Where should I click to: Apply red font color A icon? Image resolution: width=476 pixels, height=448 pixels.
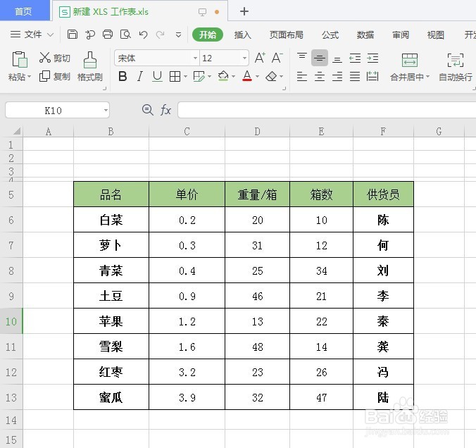[247, 76]
